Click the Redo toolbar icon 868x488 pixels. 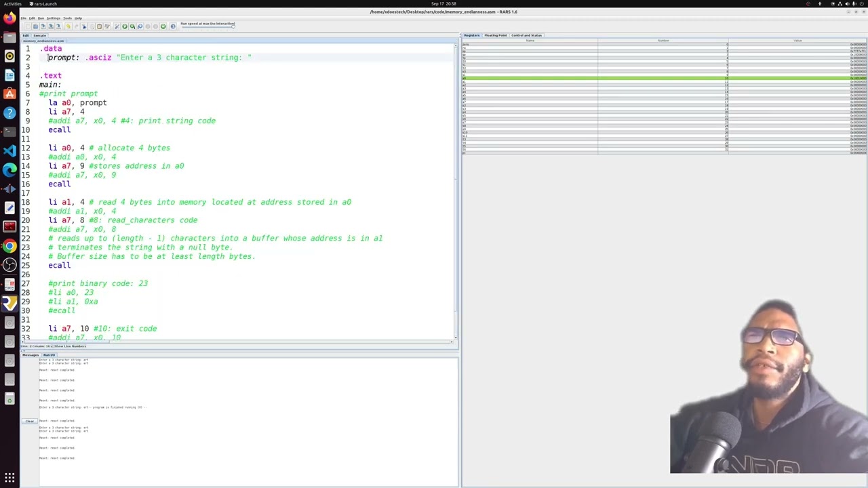(x=76, y=26)
